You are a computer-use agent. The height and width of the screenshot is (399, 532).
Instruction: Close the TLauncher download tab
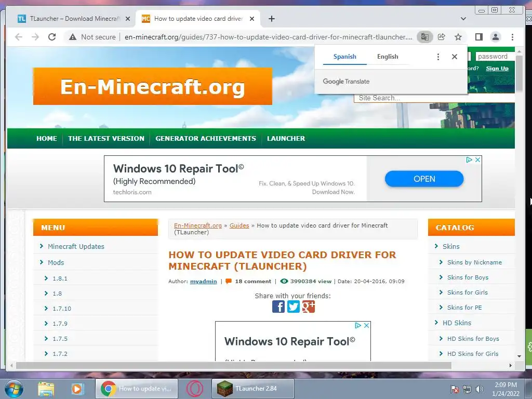(x=128, y=19)
